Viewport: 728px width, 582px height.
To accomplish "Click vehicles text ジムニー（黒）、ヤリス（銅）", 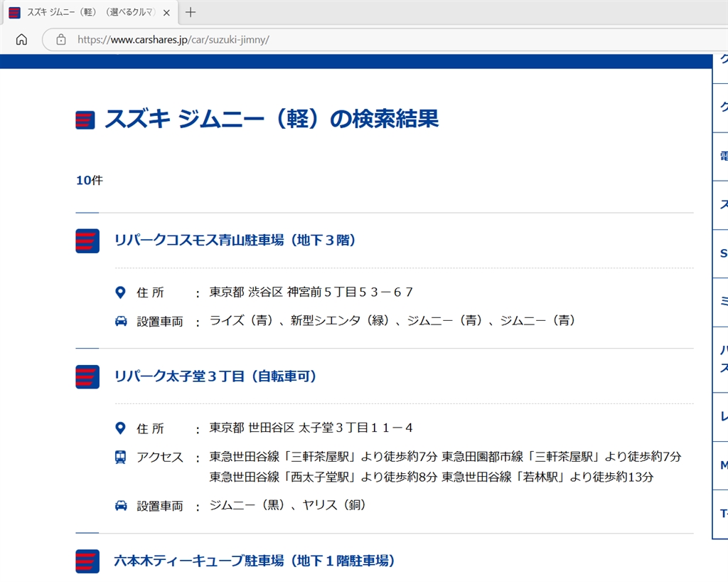I will click(x=288, y=505).
